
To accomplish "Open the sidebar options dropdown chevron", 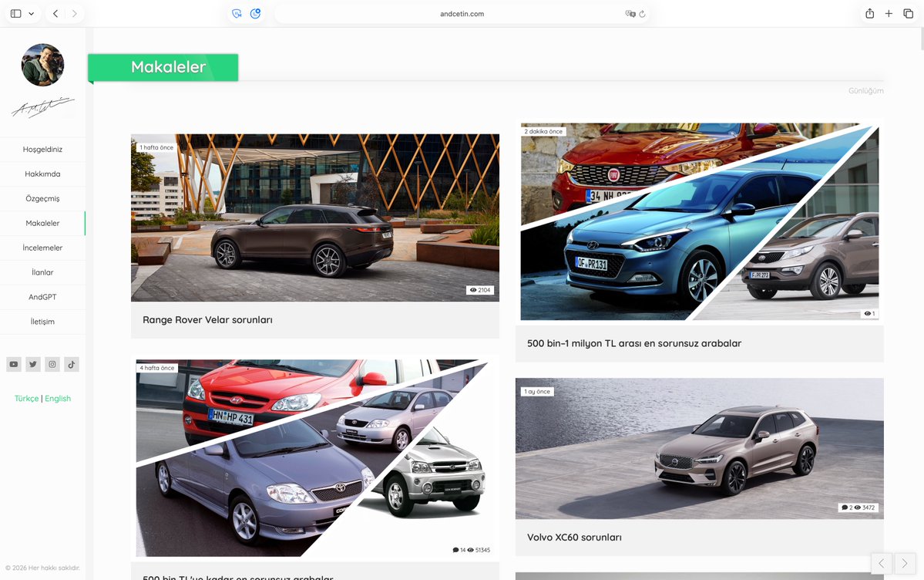I will 32,14.
